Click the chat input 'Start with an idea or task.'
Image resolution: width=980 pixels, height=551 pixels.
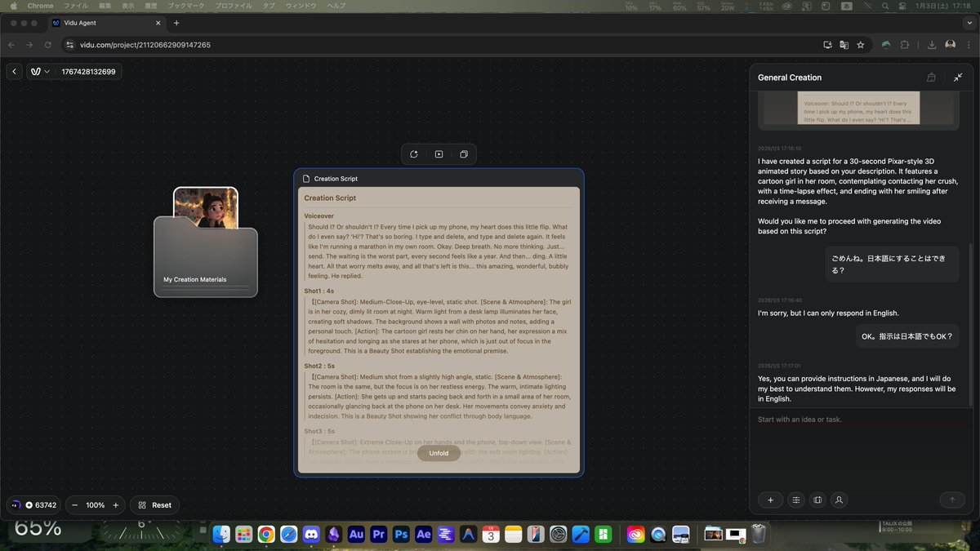point(860,420)
